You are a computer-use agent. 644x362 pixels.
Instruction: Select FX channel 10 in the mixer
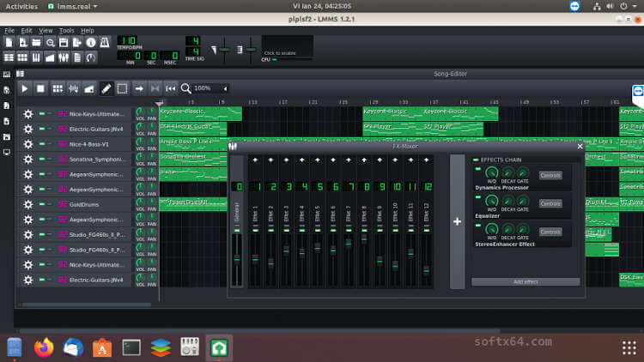(395, 221)
